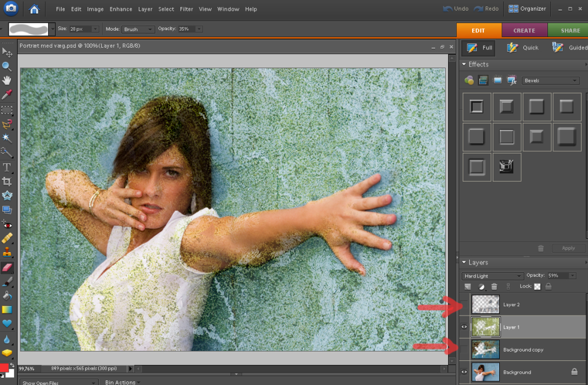Viewport: 588px width, 385px height.
Task: Open the brush Mode dropdown
Action: coord(138,29)
